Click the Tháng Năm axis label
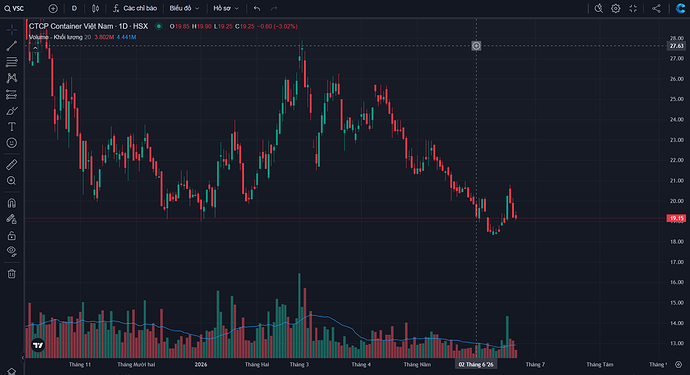690x375 pixels. click(417, 364)
